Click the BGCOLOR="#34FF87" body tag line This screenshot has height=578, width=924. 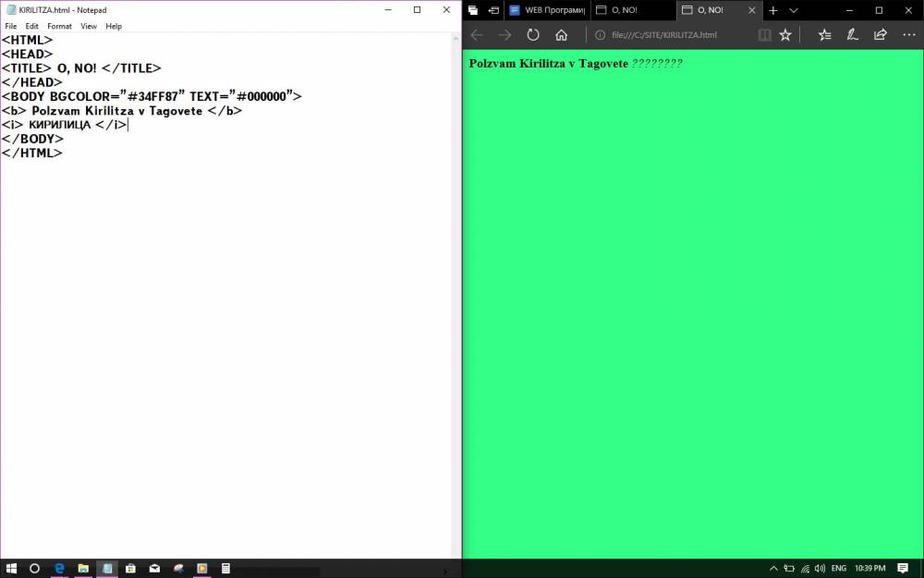[152, 96]
